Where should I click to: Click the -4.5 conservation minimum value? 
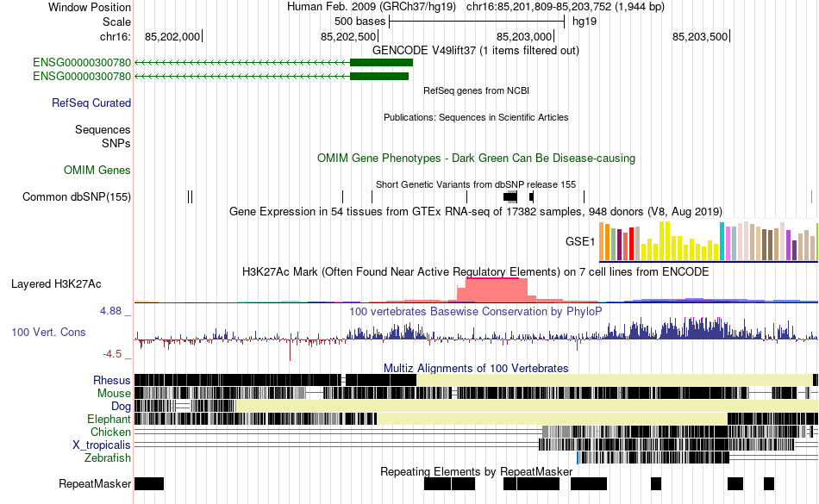point(112,354)
